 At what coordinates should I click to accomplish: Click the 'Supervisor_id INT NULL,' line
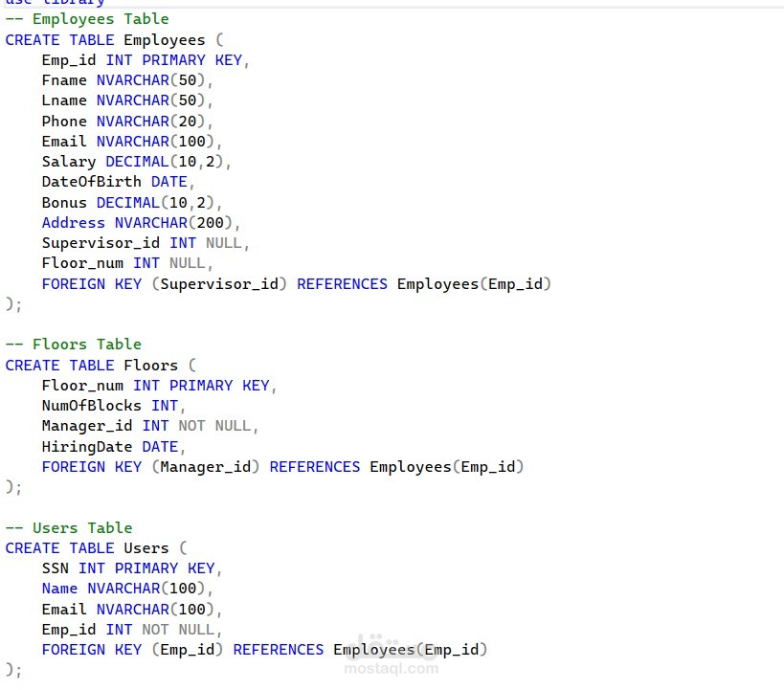click(x=146, y=243)
